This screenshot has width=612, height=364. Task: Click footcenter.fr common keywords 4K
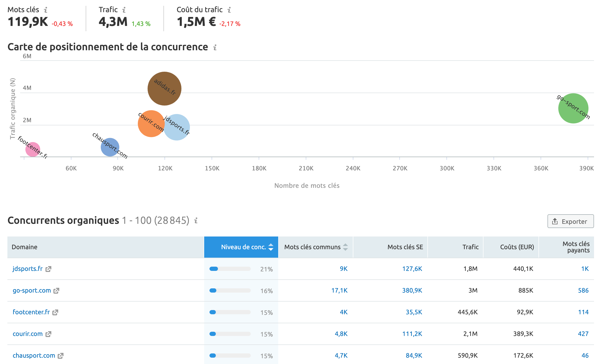tap(344, 312)
